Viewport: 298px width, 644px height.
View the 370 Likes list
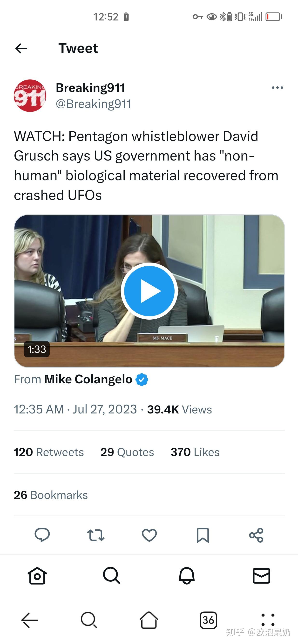pyautogui.click(x=195, y=452)
